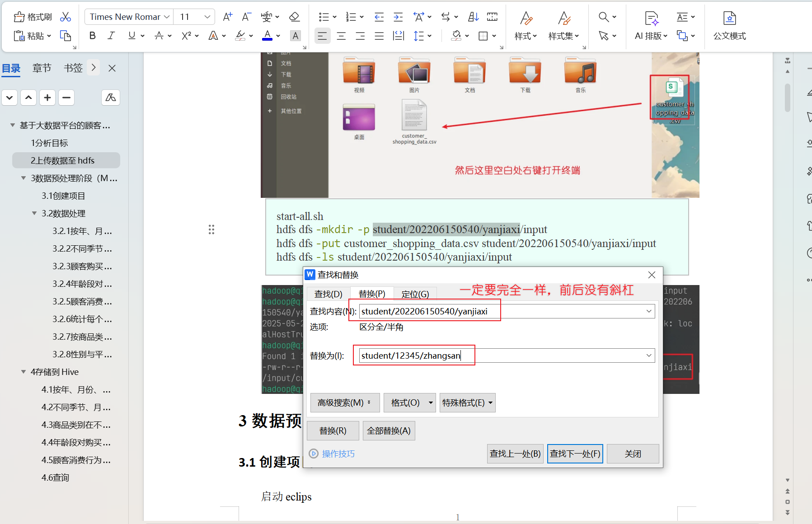Enable center text alignment
Screen dimensions: 812x524
pyautogui.click(x=341, y=36)
